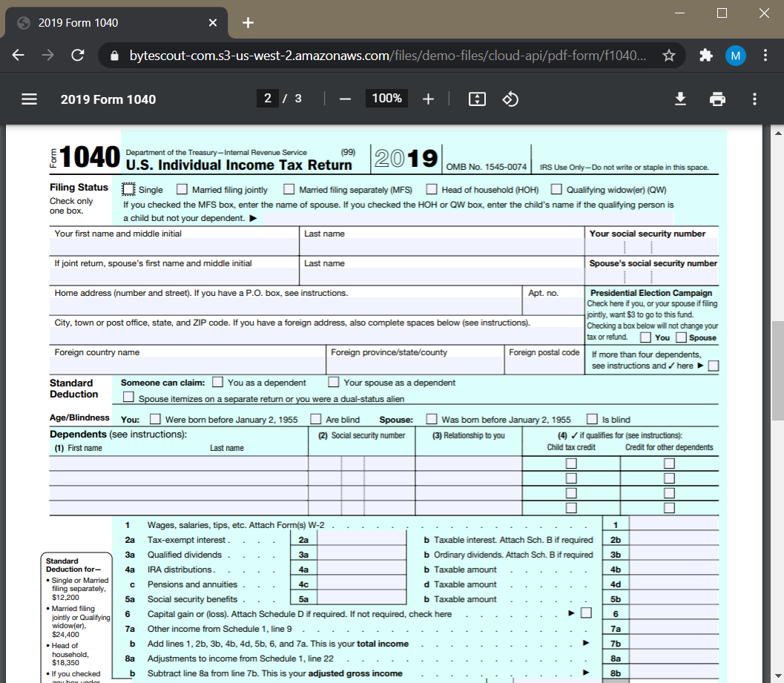Click the back navigation button
This screenshot has width=784, height=683.
(18, 55)
